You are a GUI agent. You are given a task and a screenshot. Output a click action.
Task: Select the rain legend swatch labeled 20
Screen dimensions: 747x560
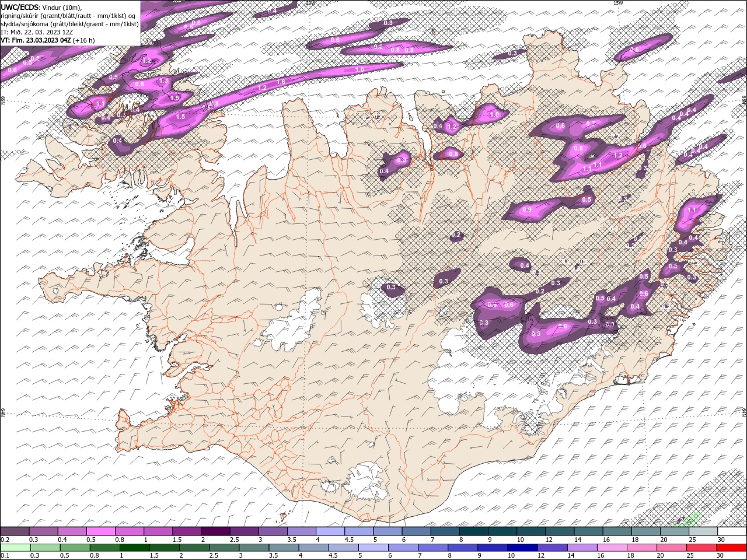click(x=671, y=548)
